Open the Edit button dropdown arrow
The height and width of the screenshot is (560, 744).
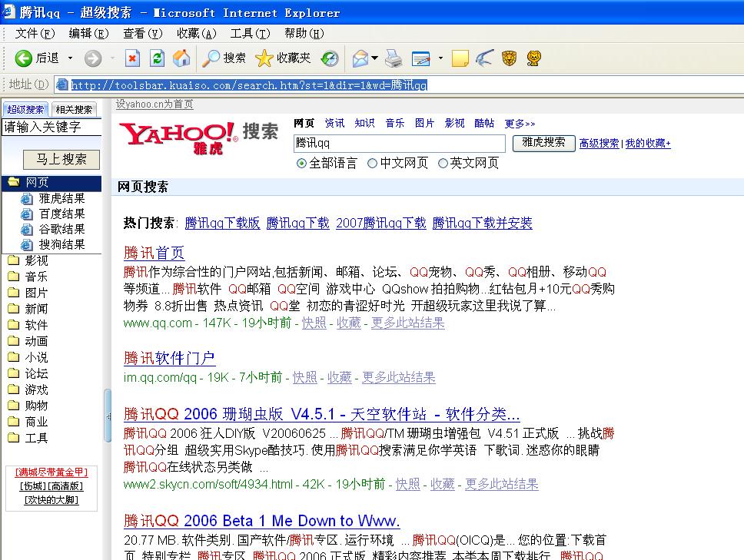pyautogui.click(x=440, y=58)
